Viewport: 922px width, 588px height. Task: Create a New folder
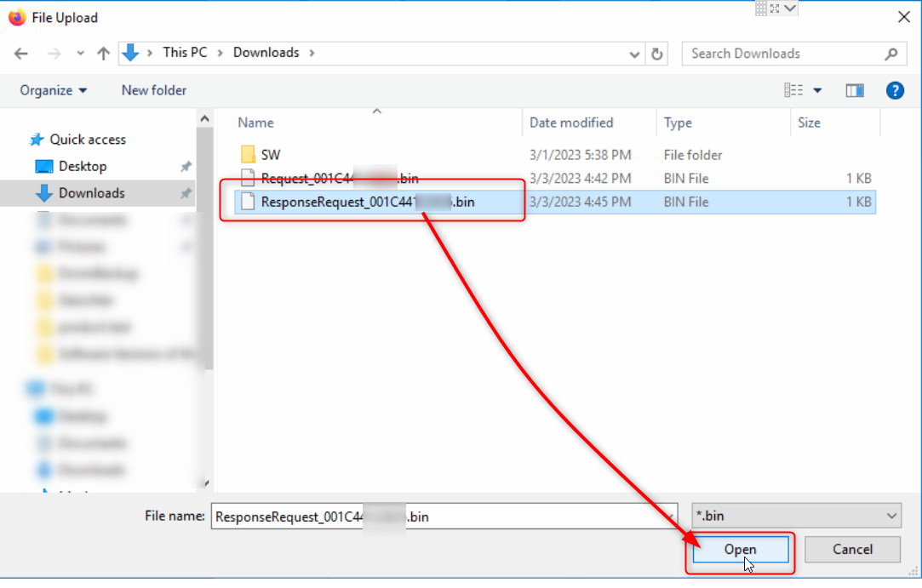[x=154, y=90]
